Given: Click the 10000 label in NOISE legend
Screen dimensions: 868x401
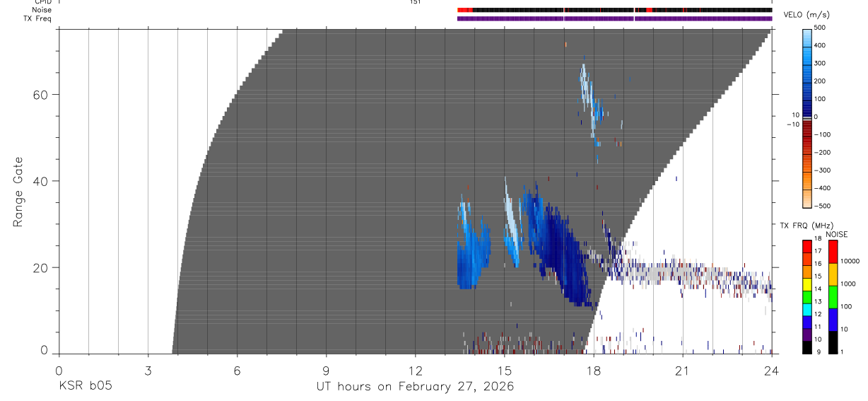Looking at the screenshot, I should click(x=850, y=262).
